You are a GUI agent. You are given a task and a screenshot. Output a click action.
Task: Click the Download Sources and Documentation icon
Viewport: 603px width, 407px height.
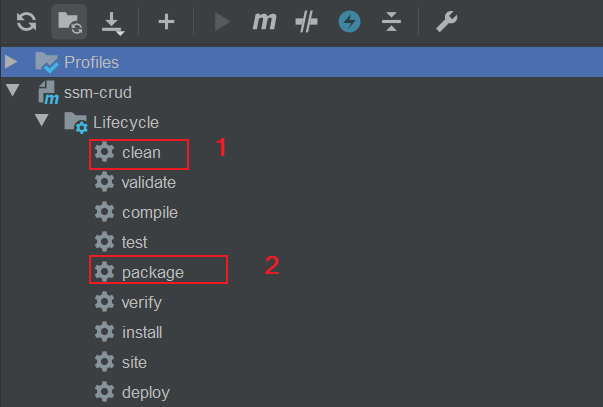point(113,23)
